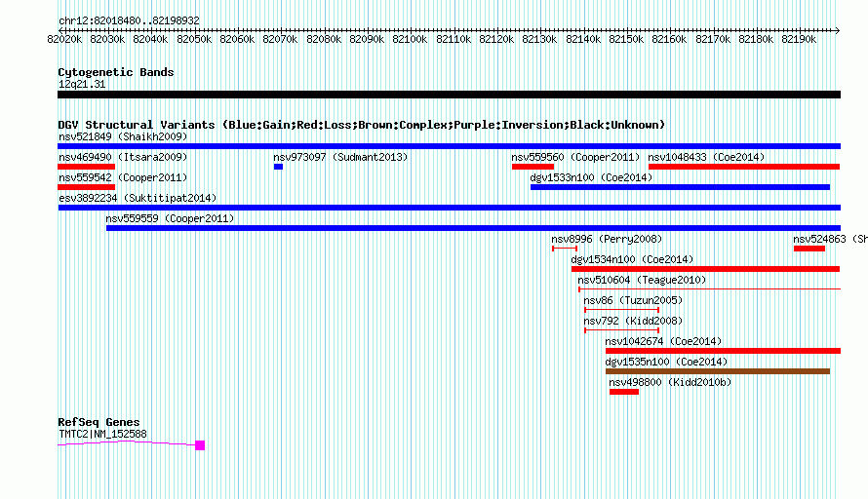Open the dgv1535n100 (Coe2014) label
This screenshot has width=868, height=499.
click(x=666, y=362)
